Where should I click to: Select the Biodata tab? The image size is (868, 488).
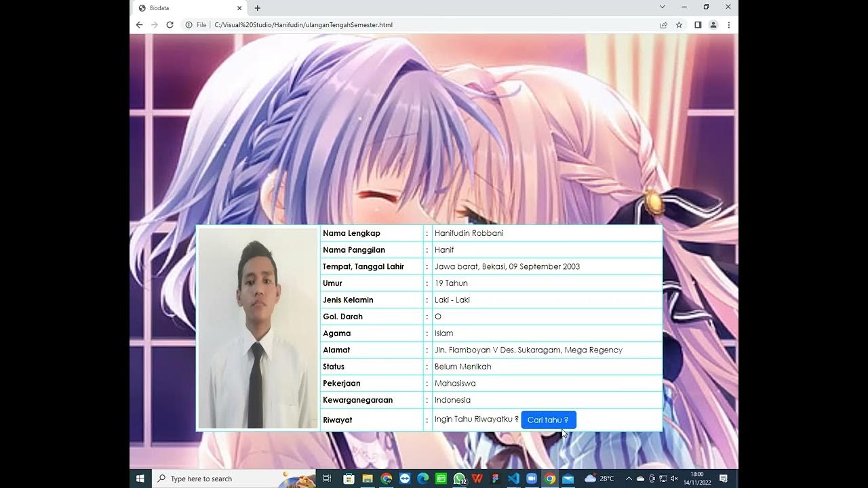(189, 8)
